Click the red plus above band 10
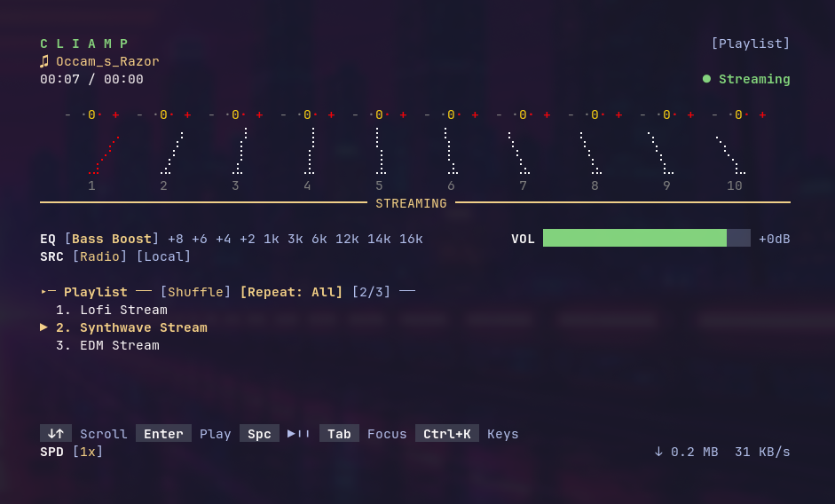The width and height of the screenshot is (835, 504). tap(762, 114)
